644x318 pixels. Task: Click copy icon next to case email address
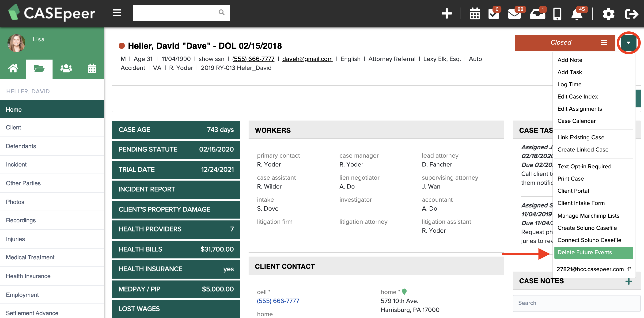coord(629,269)
